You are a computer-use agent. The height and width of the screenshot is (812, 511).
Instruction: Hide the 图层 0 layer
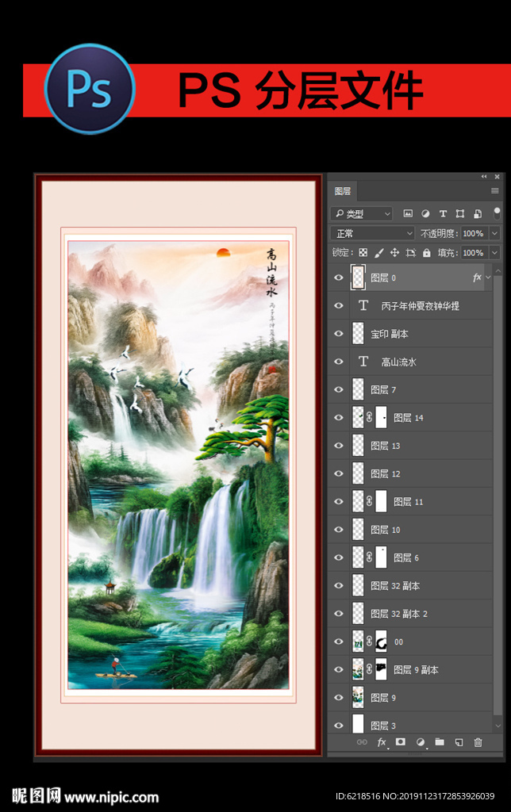tap(339, 278)
